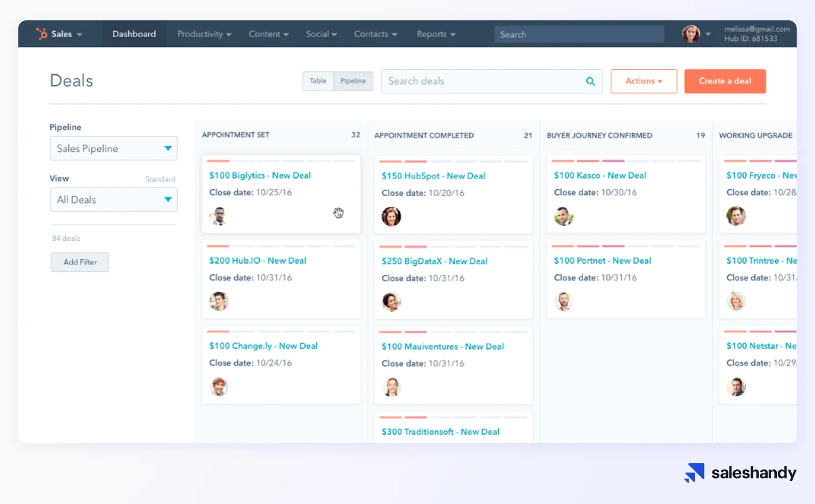Screen dimensions: 815x504
Task: Click the magnifier icon in Search deals
Action: coord(590,81)
